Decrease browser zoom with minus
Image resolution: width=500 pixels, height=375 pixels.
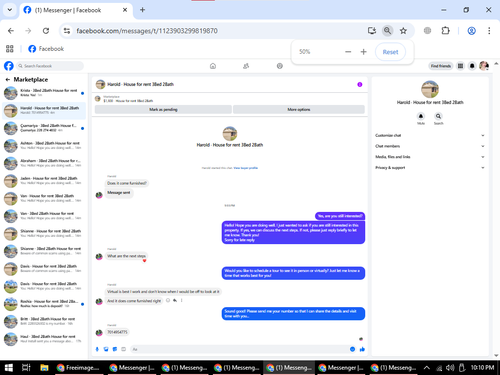click(x=348, y=52)
